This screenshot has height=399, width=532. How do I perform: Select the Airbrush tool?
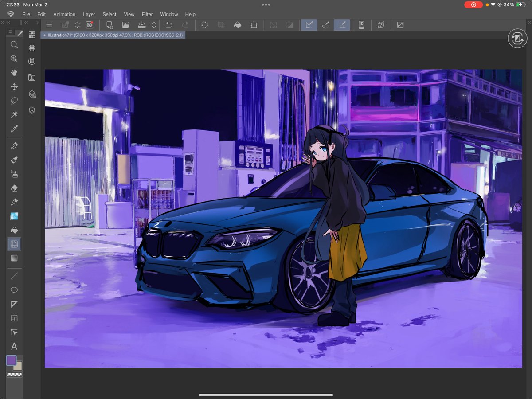click(14, 174)
